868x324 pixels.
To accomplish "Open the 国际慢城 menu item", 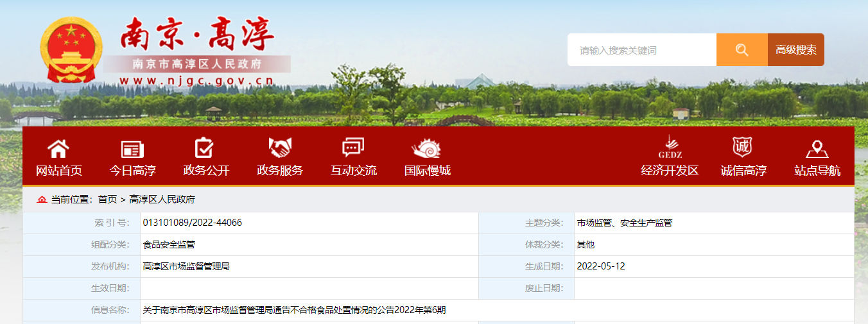I will coord(428,171).
